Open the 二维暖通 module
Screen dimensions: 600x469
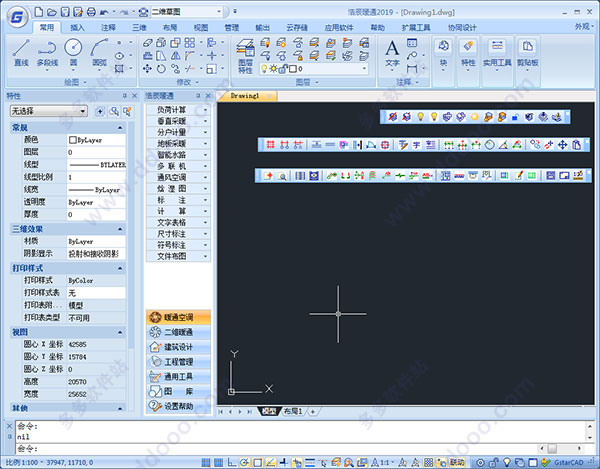(x=178, y=332)
